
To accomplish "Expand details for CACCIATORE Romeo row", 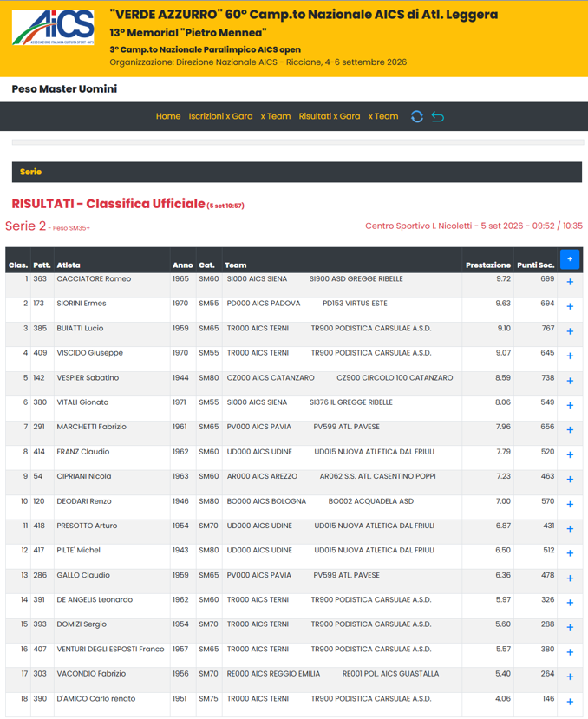I will click(x=570, y=282).
